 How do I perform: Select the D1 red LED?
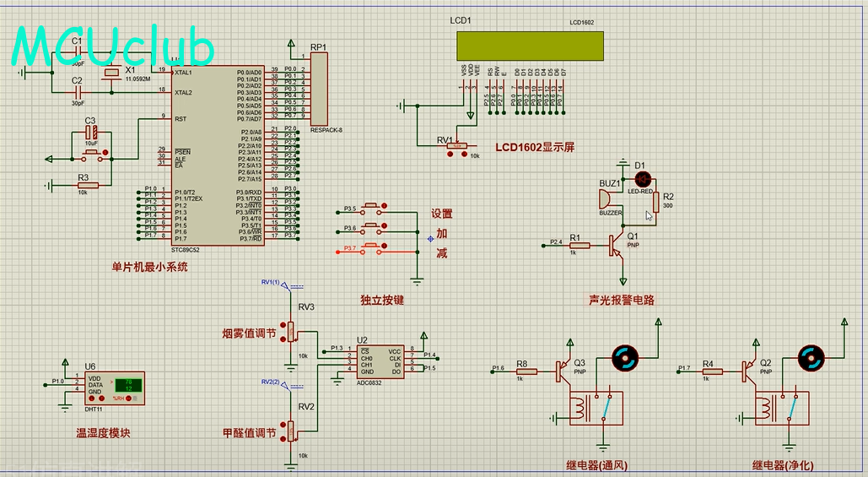tap(643, 180)
